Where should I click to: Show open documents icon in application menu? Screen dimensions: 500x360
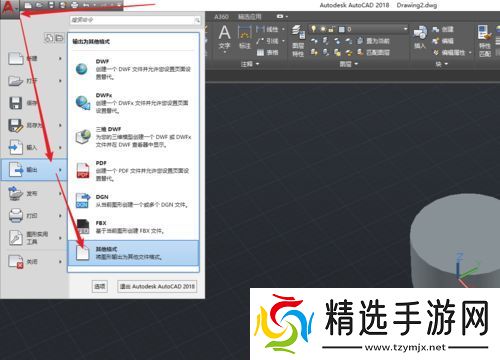[59, 38]
